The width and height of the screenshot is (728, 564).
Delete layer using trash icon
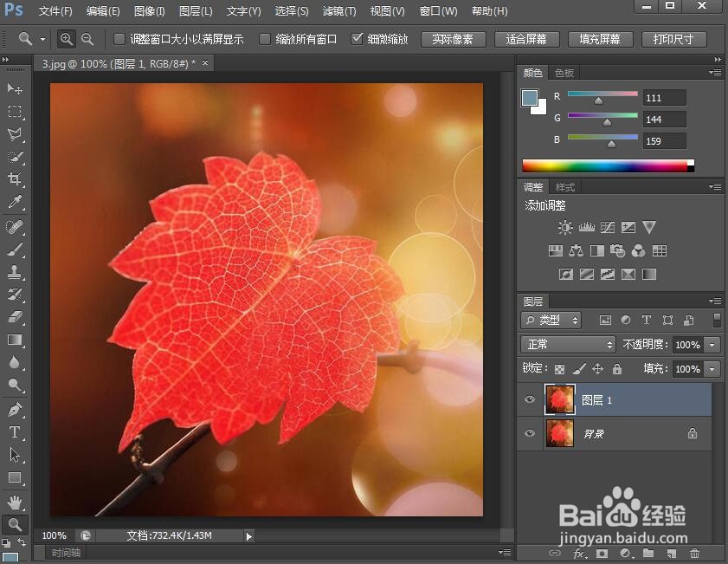click(694, 554)
